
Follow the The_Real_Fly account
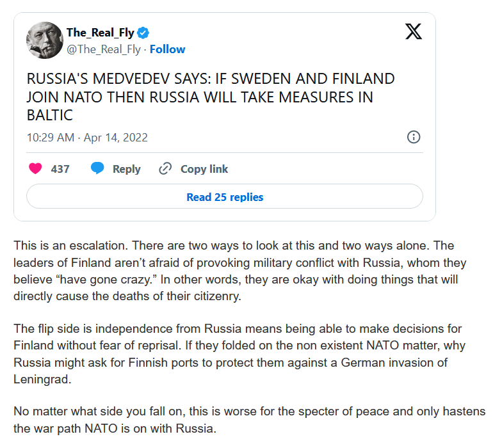pos(168,49)
